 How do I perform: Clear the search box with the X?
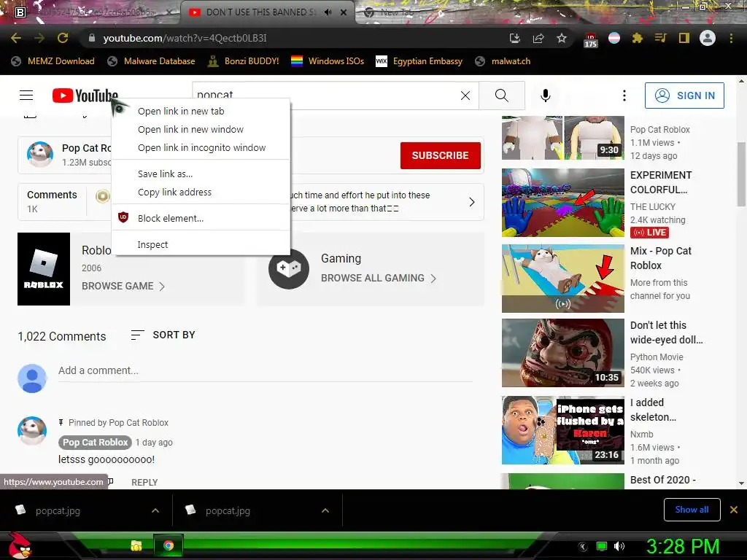point(465,96)
